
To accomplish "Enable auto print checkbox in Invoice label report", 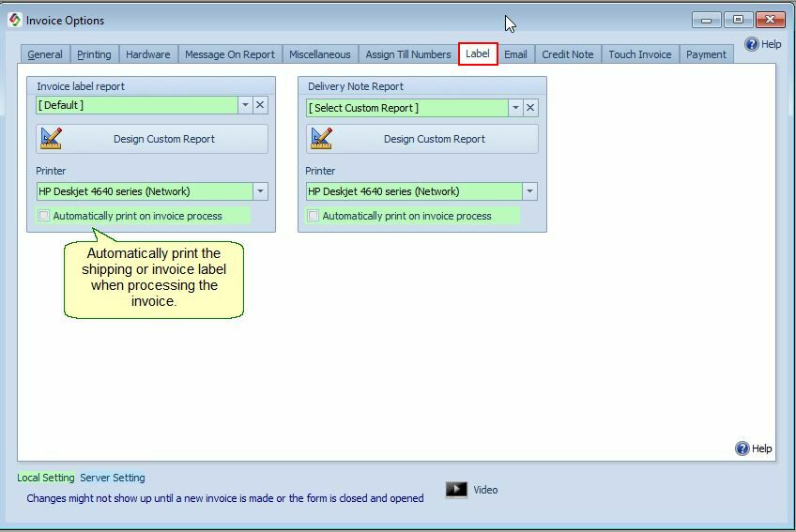I will click(44, 216).
